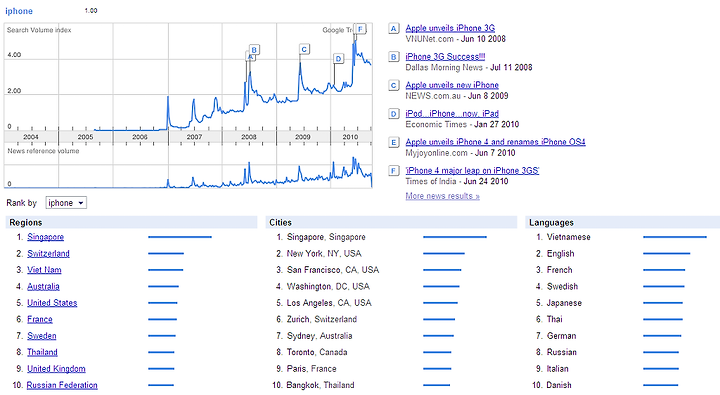Viewport: 720px width, 395px height.
Task: Open the Australia region link
Action: (x=43, y=287)
